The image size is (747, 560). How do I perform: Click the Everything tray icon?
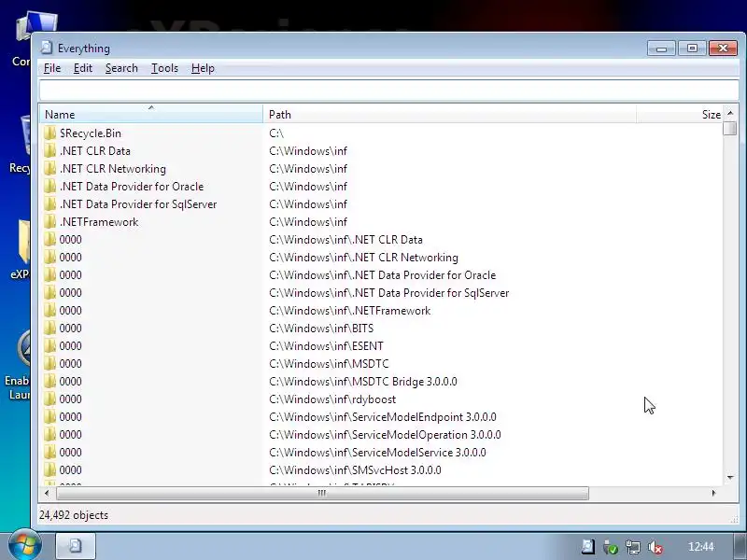coord(588,547)
